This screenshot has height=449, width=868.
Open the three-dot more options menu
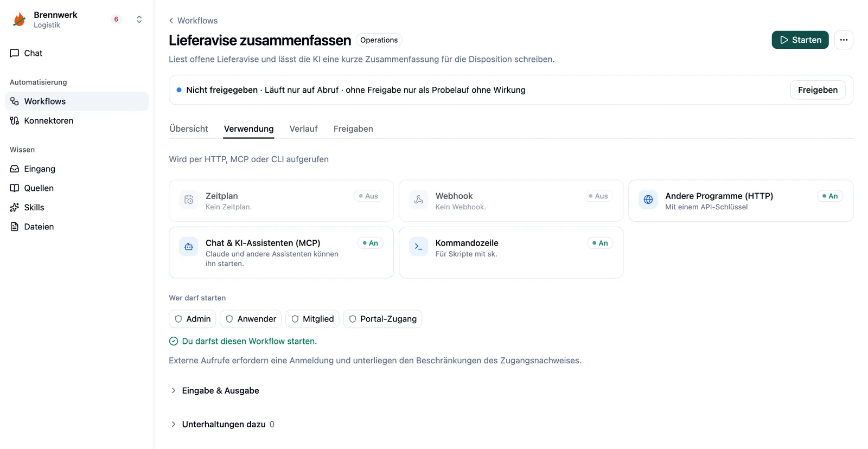pyautogui.click(x=844, y=40)
